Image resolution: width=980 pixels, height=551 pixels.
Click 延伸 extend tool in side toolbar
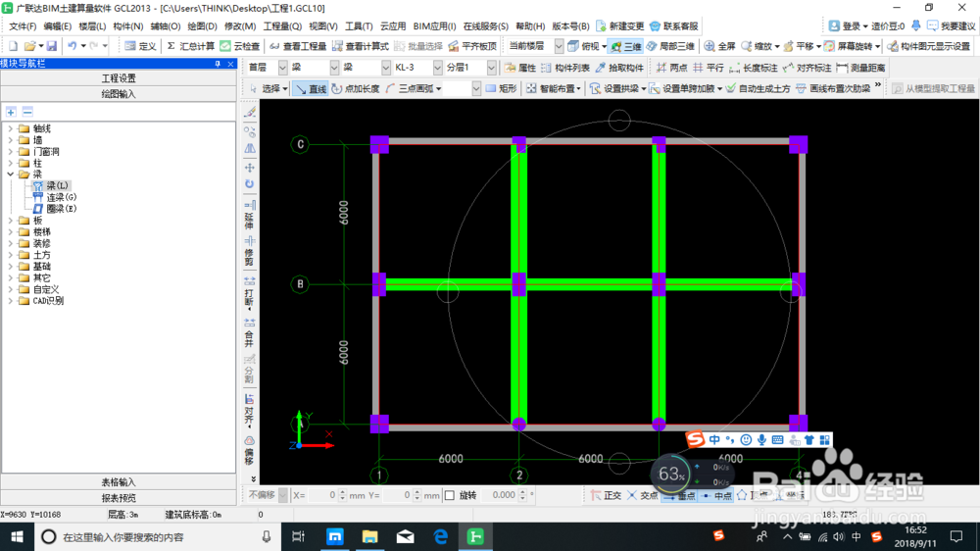coord(249,215)
